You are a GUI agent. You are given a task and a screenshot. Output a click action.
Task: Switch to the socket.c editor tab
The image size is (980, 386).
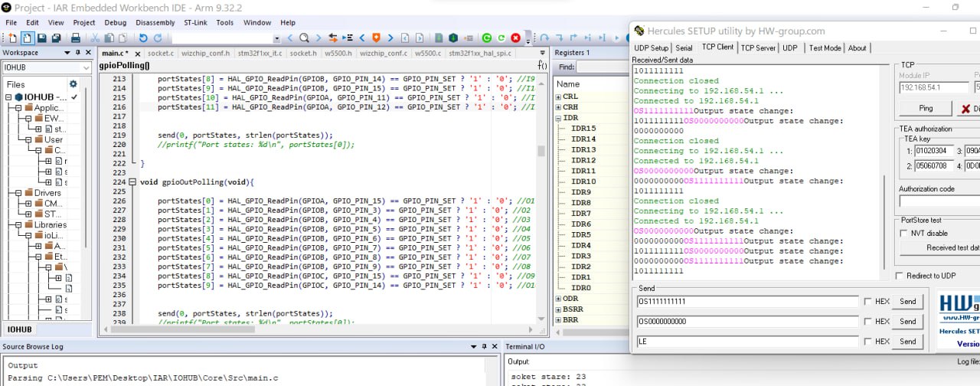[161, 54]
